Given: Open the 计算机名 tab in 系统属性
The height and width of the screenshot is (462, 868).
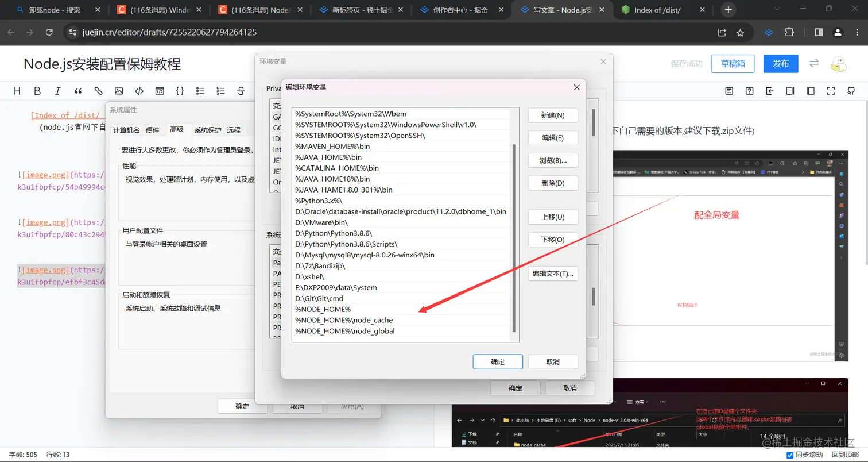Looking at the screenshot, I should [126, 130].
